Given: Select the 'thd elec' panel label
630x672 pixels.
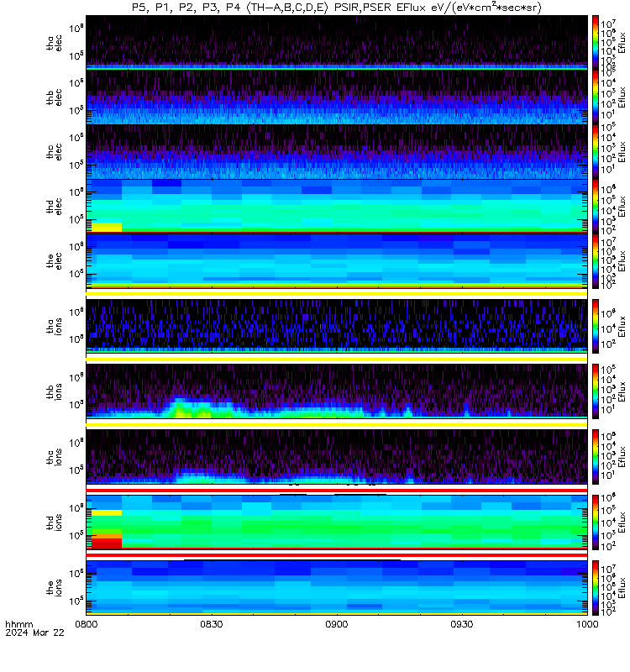Looking at the screenshot, I should pyautogui.click(x=55, y=206).
